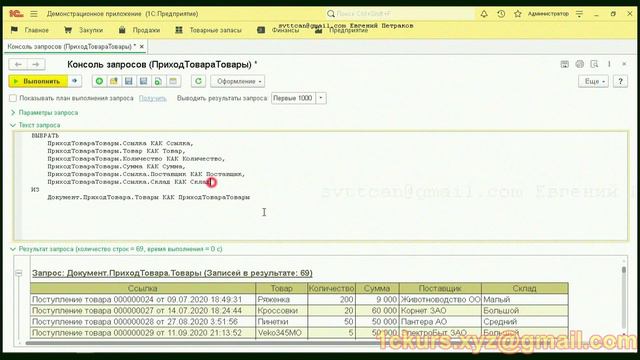640x360 pixels.
Task: Click the Ряженка cell
Action: pyautogui.click(x=282, y=299)
